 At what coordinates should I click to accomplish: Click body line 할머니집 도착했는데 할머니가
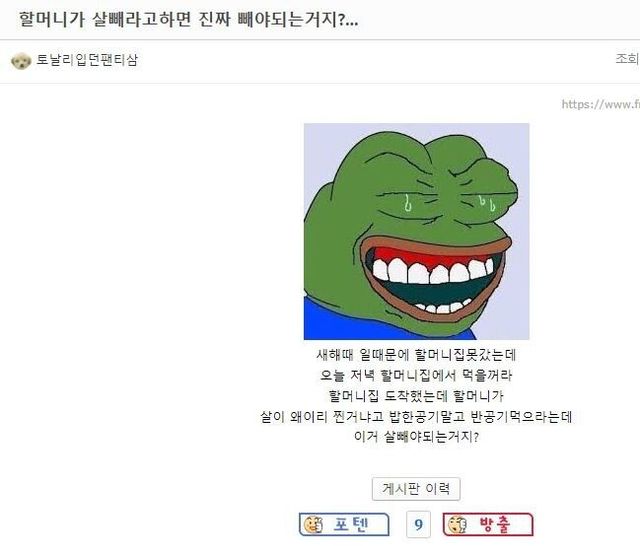point(416,396)
